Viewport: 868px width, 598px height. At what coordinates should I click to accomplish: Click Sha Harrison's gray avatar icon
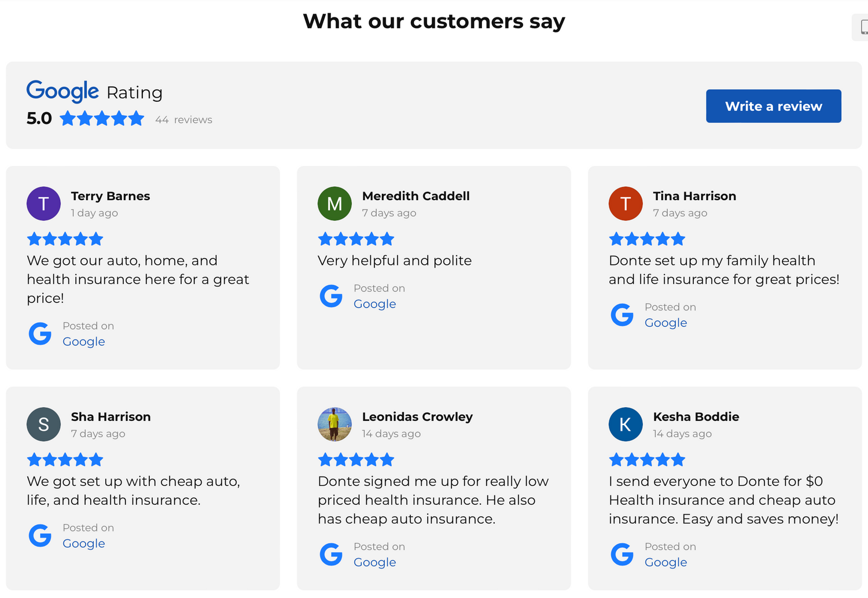[43, 424]
